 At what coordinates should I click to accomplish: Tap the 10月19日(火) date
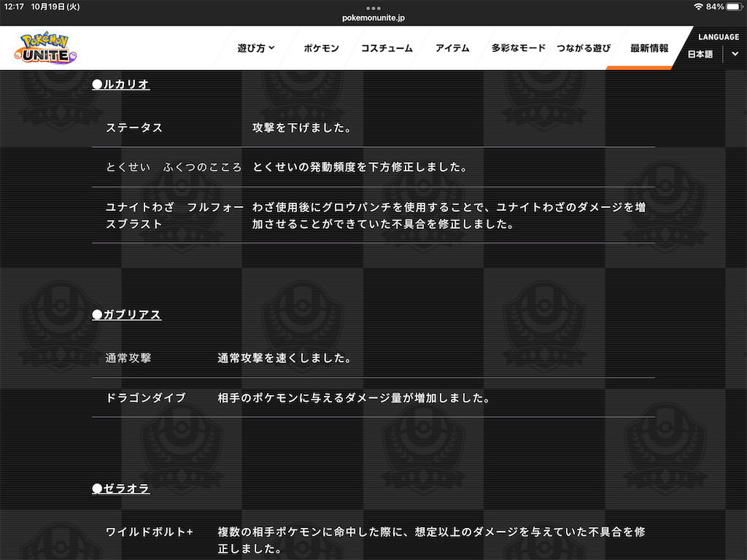point(55,7)
